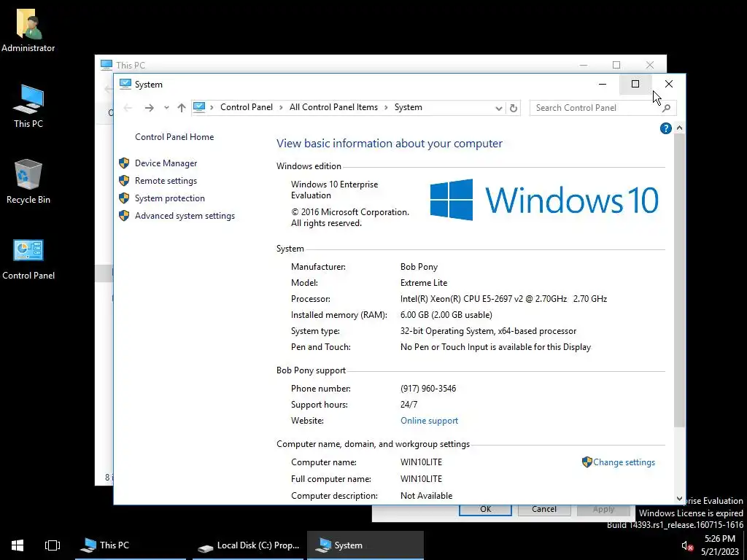
Task: Click the computer name WIN10LITE value
Action: point(421,462)
